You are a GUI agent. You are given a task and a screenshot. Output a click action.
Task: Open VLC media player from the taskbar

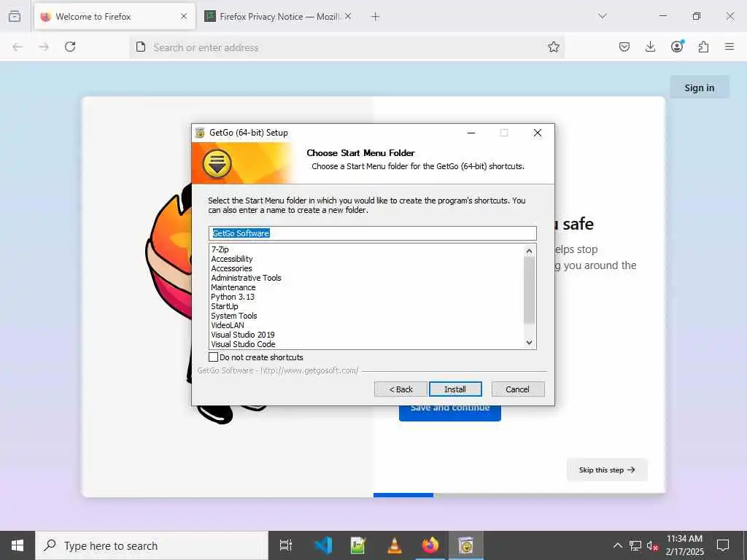[x=395, y=545]
